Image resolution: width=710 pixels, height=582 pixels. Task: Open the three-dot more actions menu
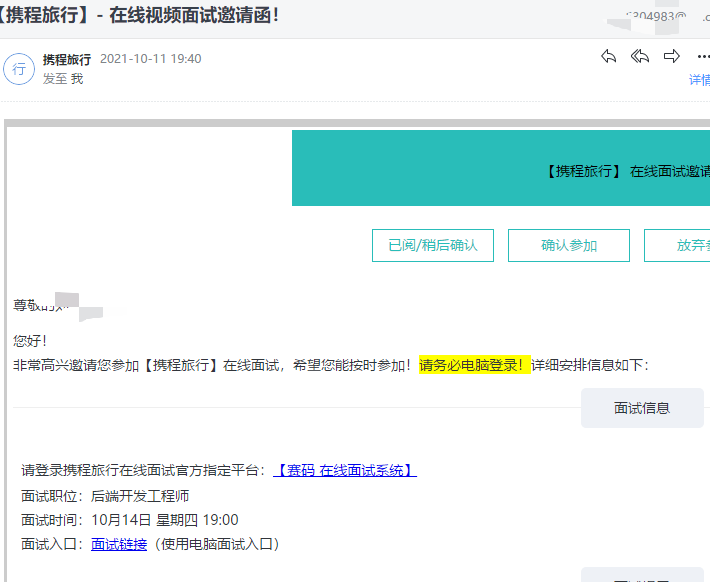coord(703,57)
